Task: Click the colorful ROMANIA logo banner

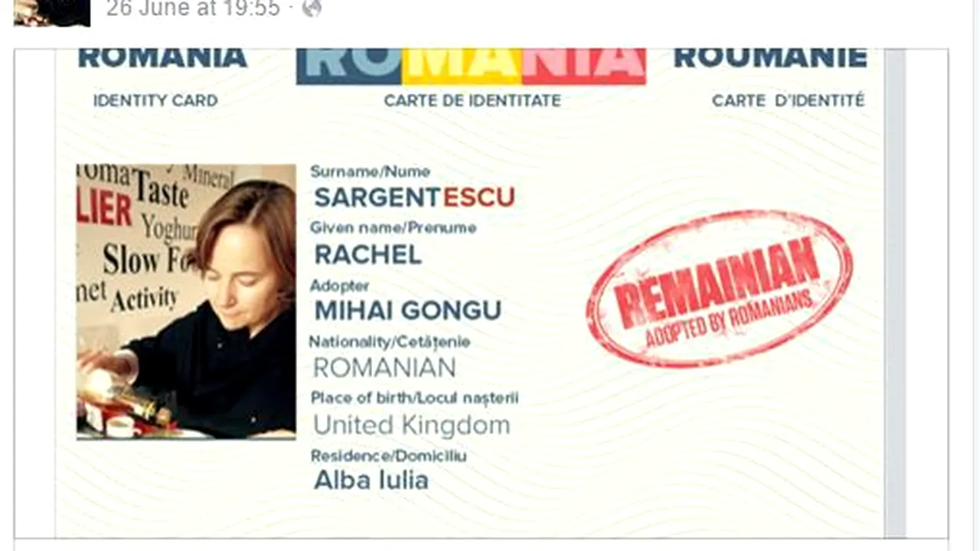Action: pos(471,66)
